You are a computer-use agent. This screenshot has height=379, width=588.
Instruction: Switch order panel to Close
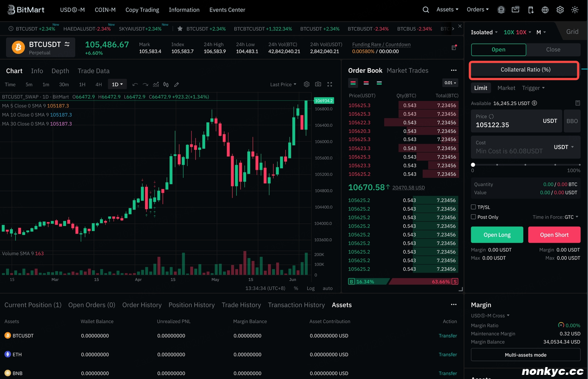(x=553, y=50)
